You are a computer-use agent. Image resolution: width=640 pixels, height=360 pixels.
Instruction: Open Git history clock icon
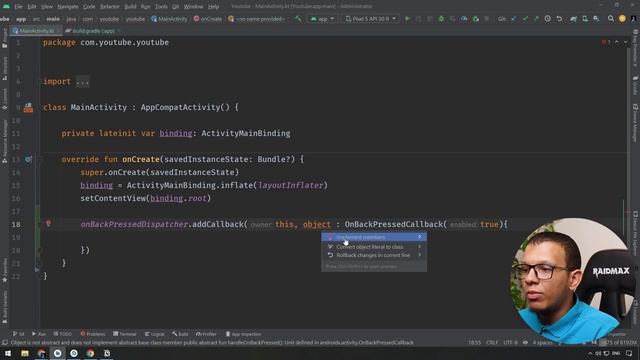click(548, 19)
